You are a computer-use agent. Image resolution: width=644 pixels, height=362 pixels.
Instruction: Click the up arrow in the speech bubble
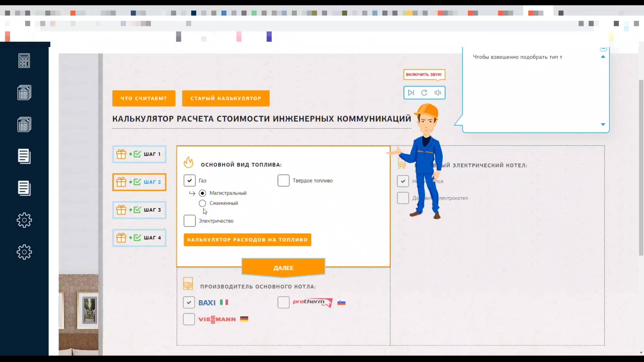604,57
